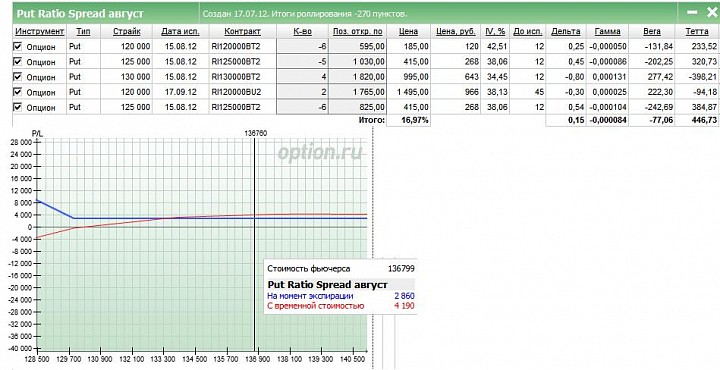This screenshot has width=720, height=370.
Task: Sort by the К-во column header
Action: coord(302,31)
